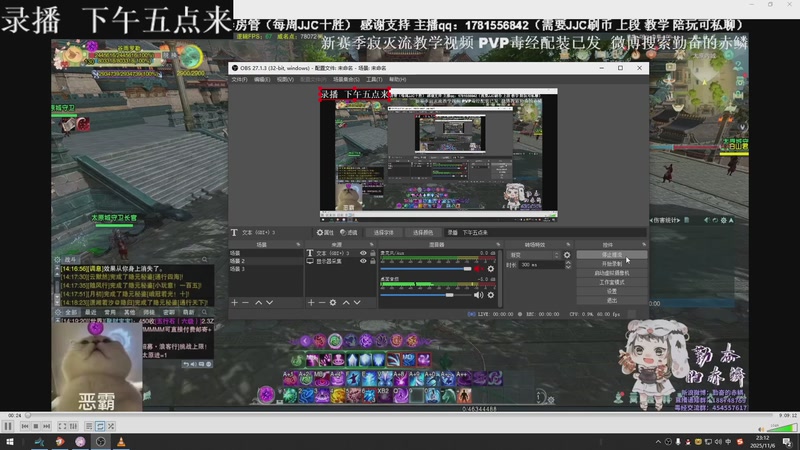Stop playback with the VLC stop button
This screenshot has height=450, width=800.
pyautogui.click(x=36, y=426)
